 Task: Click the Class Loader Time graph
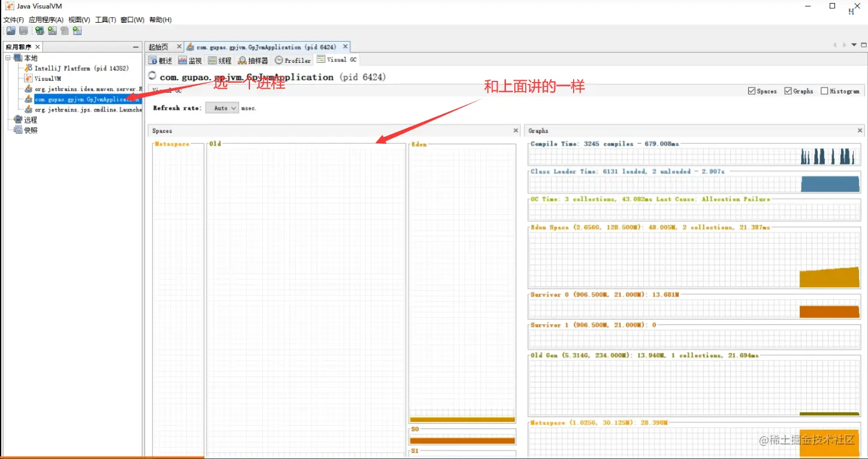click(x=695, y=184)
